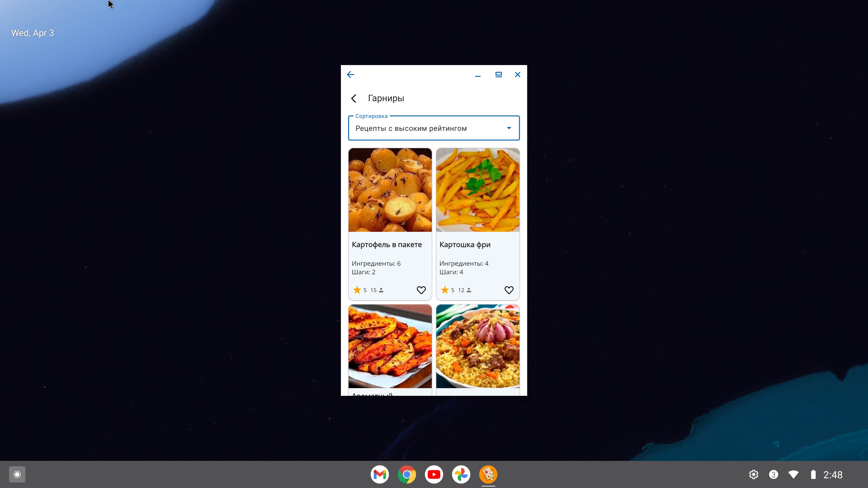The height and width of the screenshot is (488, 868).
Task: Click the Wed, Apr 3 date
Action: click(x=33, y=33)
